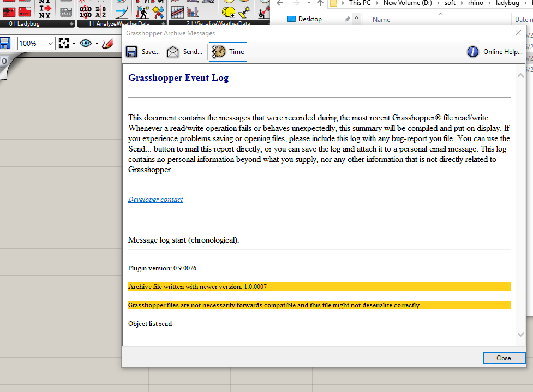Viewport: 533px width, 392px height.
Task: Click the event log scrollbar down arrow
Action: pos(520,334)
